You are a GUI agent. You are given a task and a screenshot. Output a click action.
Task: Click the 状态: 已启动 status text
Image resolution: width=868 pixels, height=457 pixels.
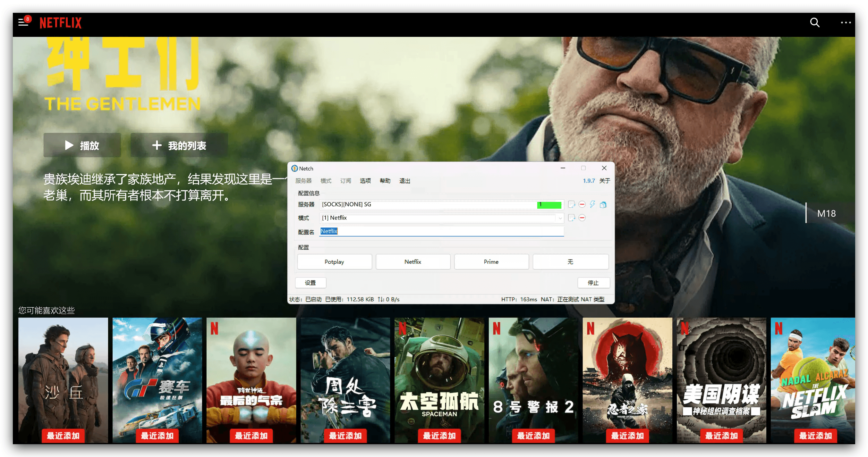pos(305,299)
